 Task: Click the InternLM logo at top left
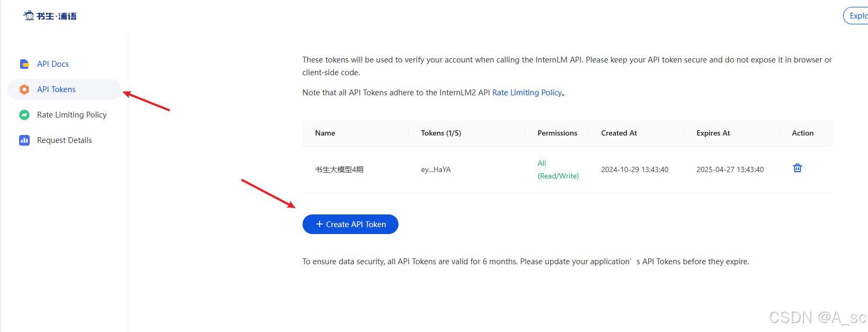(50, 16)
